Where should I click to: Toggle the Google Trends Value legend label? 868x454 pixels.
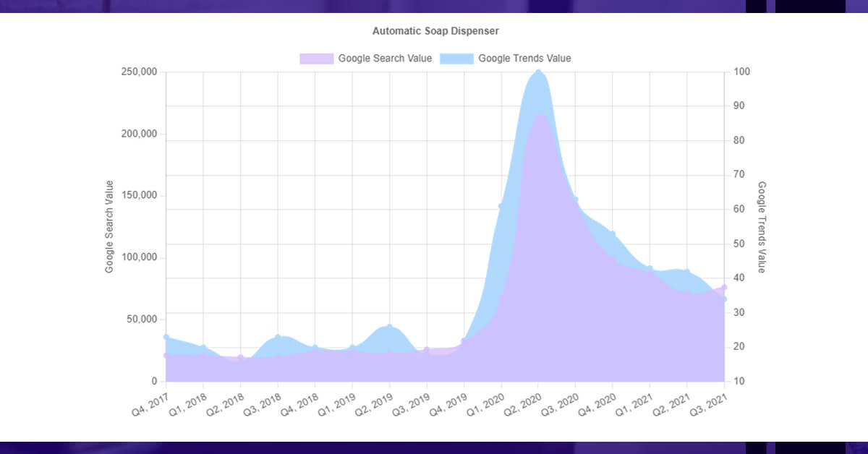click(524, 59)
